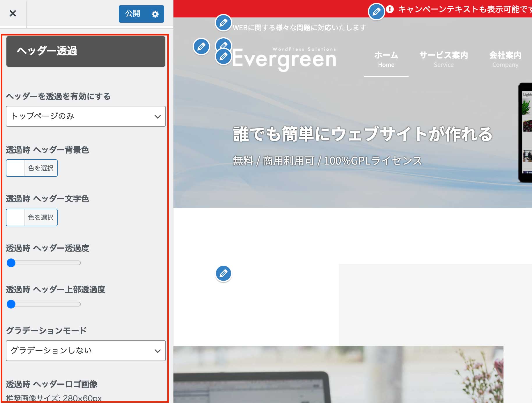Viewport: 532px width, 403px height.
Task: Go to サービス案内 Service menu item
Action: (444, 59)
